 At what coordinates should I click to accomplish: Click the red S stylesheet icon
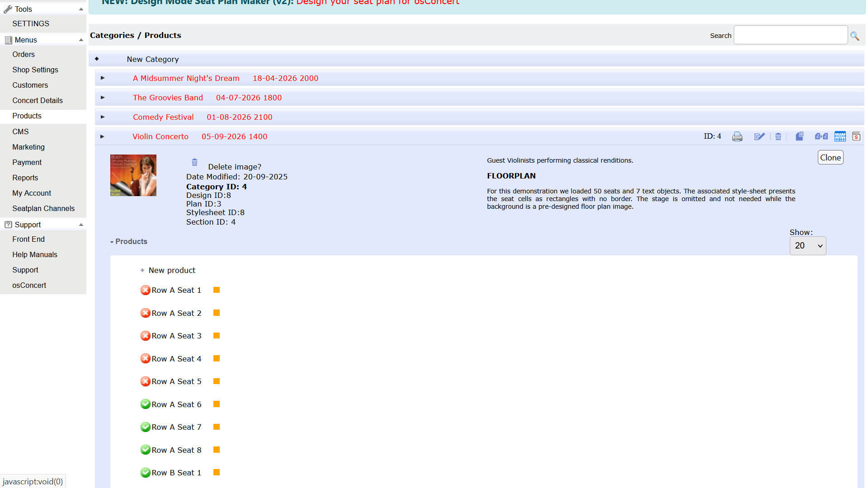click(x=856, y=136)
